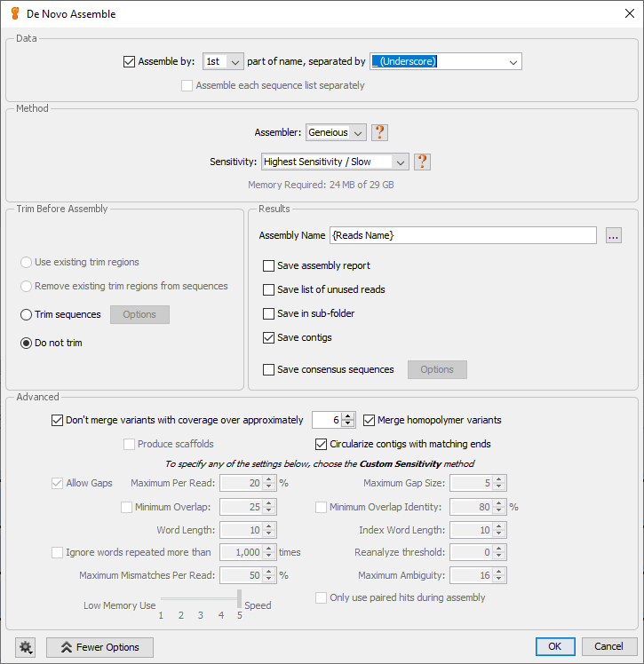
Task: Enable Save in sub-folder
Action: click(x=268, y=313)
